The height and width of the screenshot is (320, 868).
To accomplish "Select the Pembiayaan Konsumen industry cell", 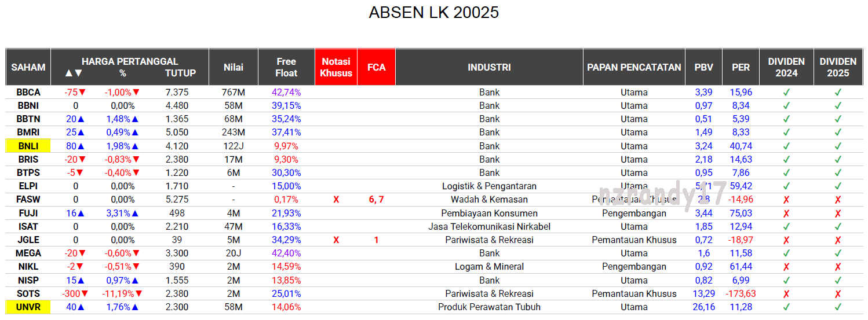I will tap(489, 214).
